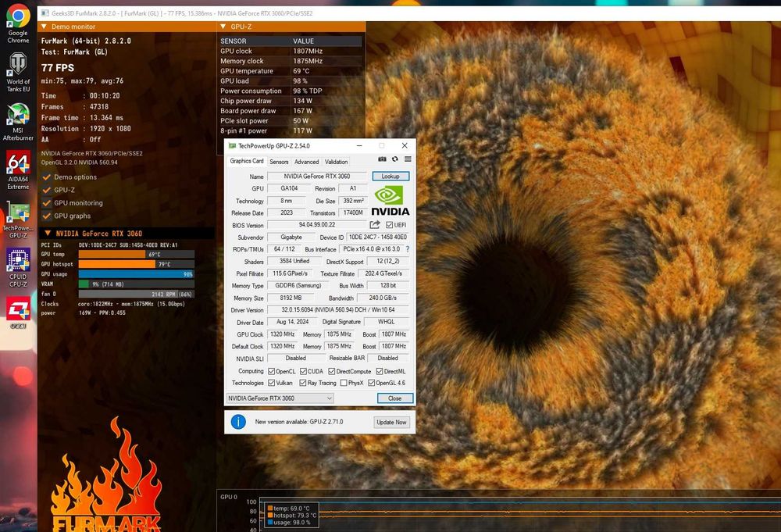This screenshot has width=781, height=532.
Task: Switch to the Sensors tab
Action: 279,162
